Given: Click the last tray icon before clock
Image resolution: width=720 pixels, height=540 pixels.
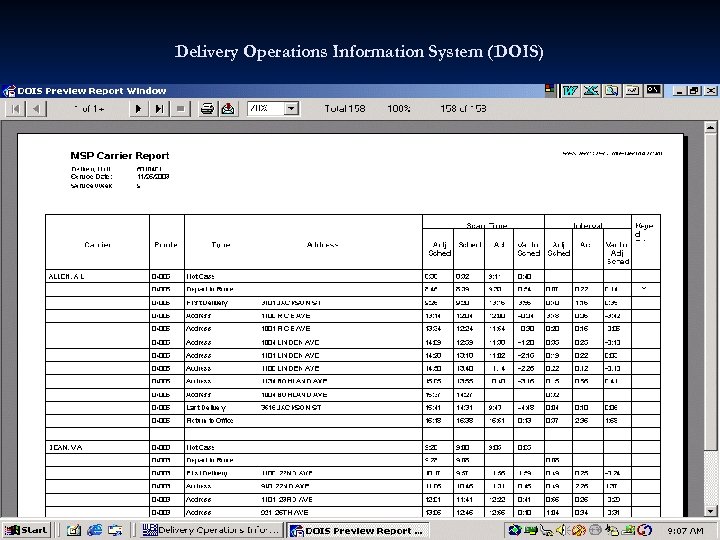Looking at the screenshot, I should click(645, 530).
